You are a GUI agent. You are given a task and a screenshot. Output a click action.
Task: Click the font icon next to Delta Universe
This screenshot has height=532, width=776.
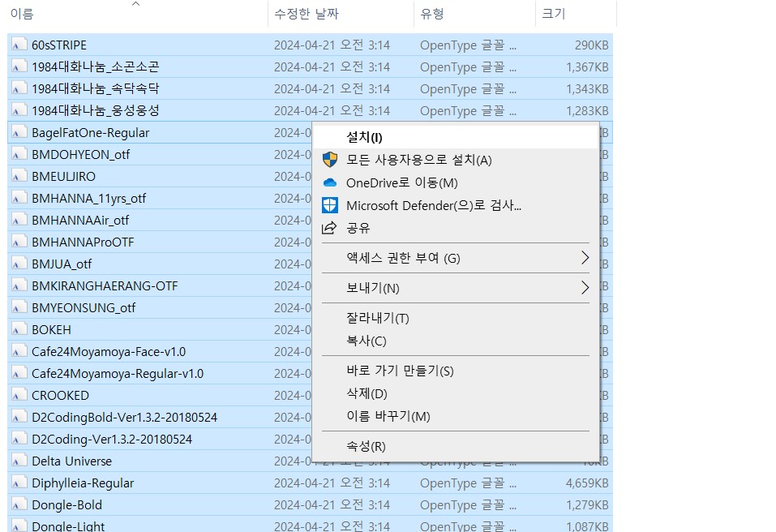coord(18,461)
